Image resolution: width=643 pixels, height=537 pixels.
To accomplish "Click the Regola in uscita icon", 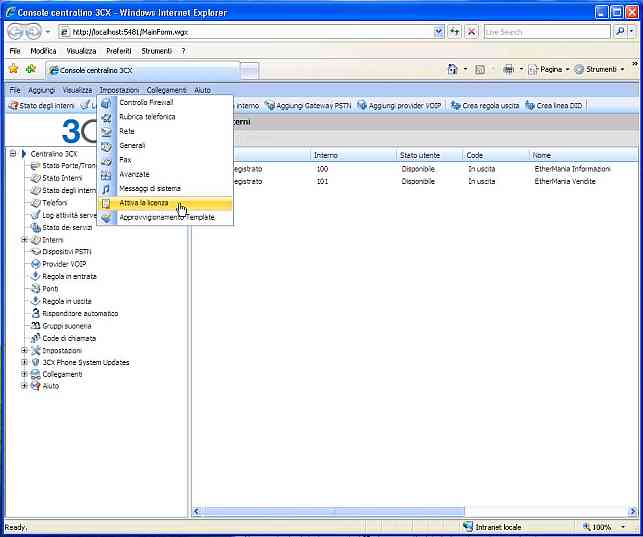I will pyautogui.click(x=36, y=301).
